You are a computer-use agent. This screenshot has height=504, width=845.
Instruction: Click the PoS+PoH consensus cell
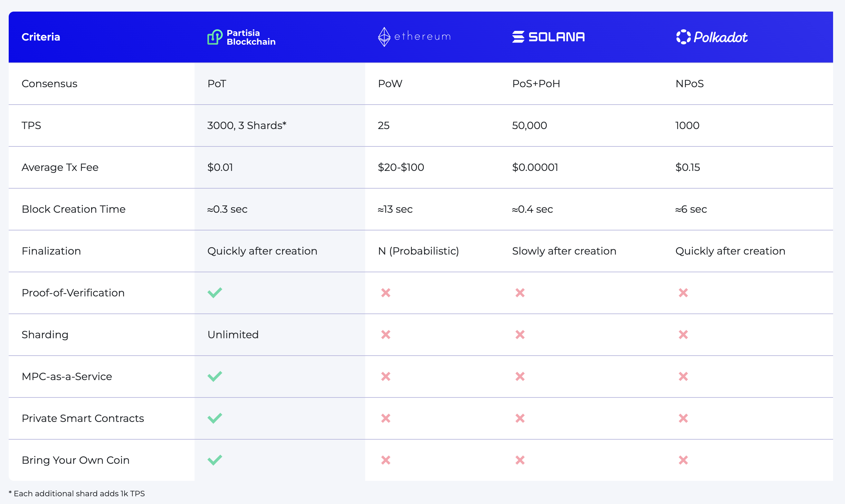(x=536, y=84)
